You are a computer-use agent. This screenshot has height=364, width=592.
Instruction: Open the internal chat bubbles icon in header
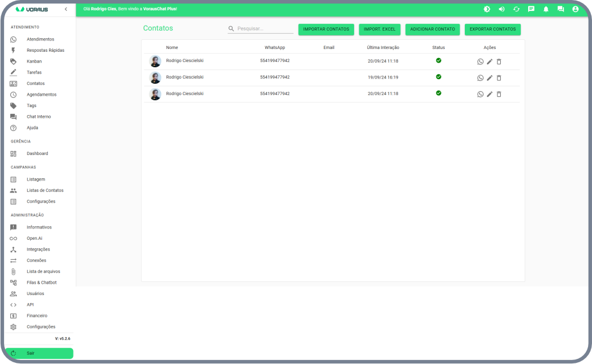(x=561, y=9)
